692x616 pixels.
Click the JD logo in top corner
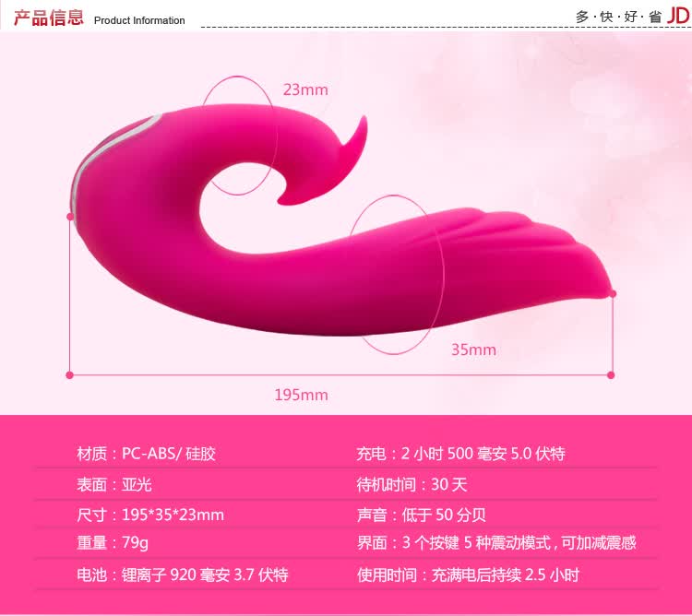tap(678, 16)
